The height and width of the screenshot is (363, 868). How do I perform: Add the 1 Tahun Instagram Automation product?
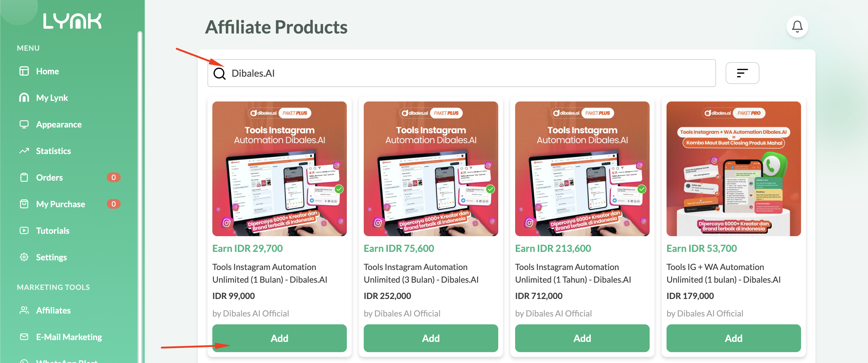click(582, 338)
